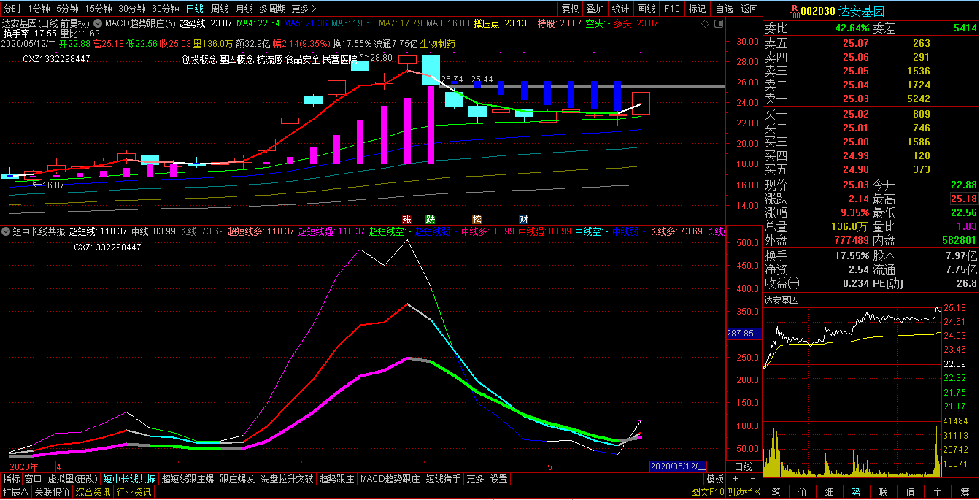Open 综合资讯 news tab
Screen dimensions: 980x500
pyautogui.click(x=93, y=493)
